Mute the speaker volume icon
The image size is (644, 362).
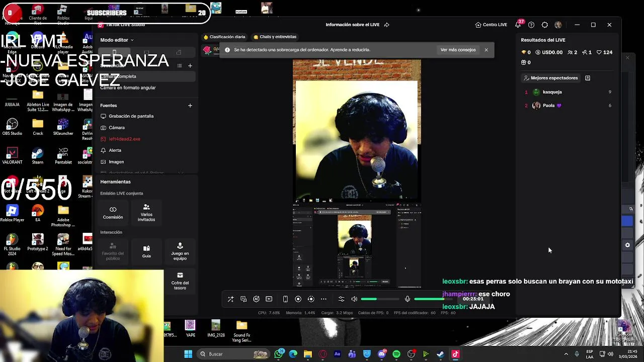(354, 299)
